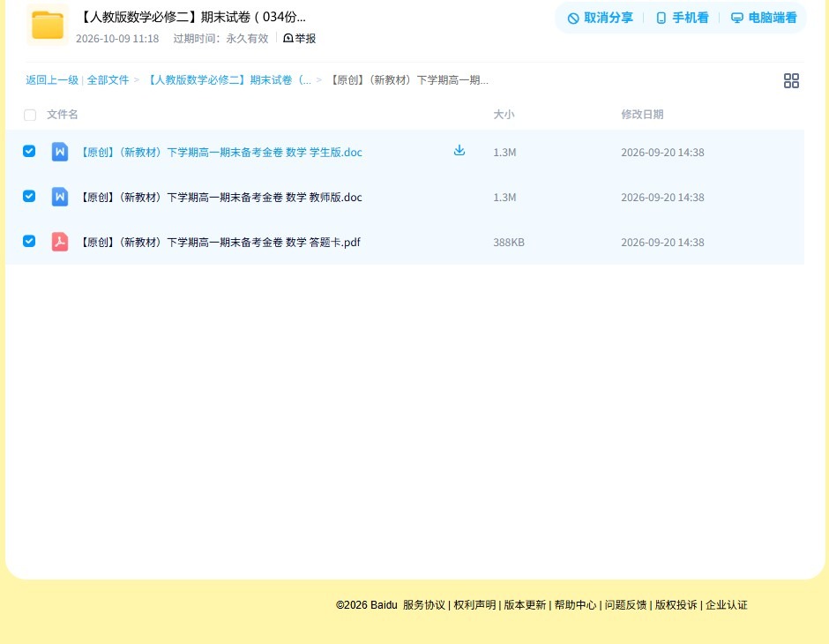The image size is (829, 644).
Task: Open 问题反馈 footer link
Action: (625, 605)
